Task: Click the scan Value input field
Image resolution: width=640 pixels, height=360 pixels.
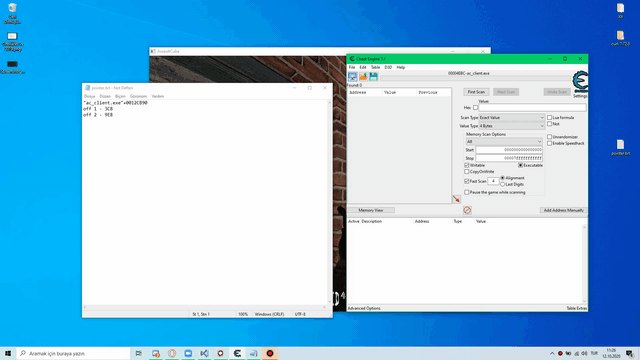Action: 532,108
